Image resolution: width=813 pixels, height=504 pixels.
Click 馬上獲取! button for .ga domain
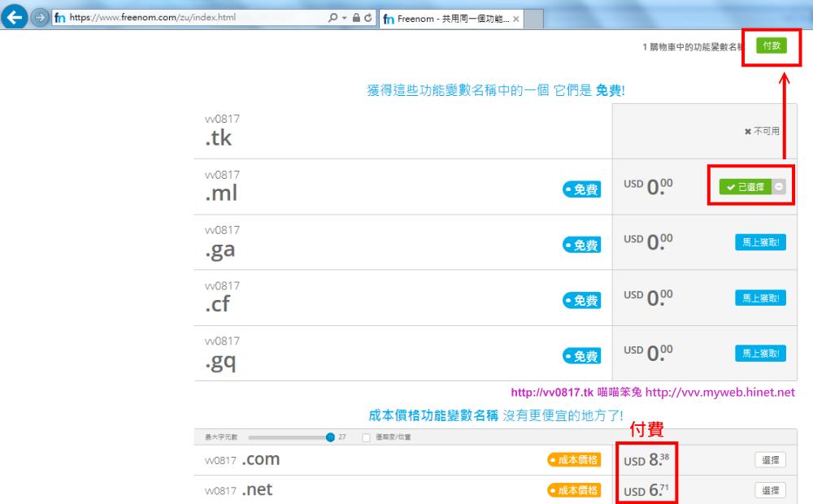point(760,242)
